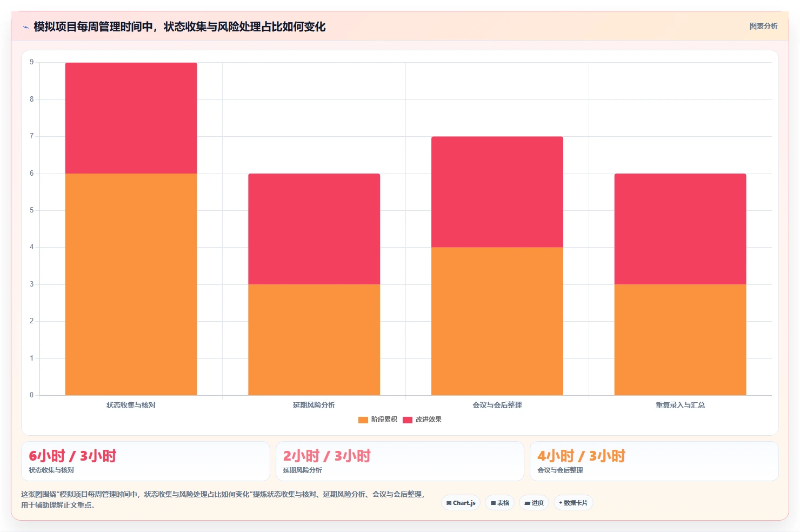
Task: Toggle the 改进效果 legend entry
Action: coord(422,420)
